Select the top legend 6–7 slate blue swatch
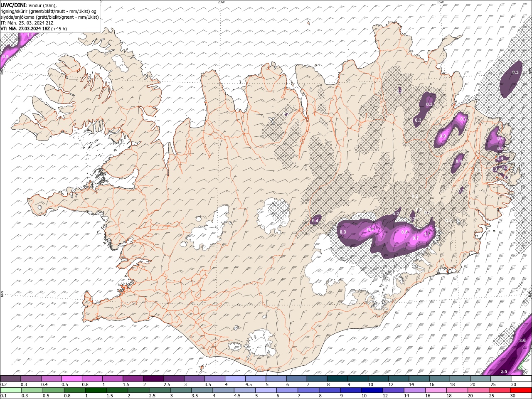This screenshot has height=399, width=532. [x=296, y=379]
